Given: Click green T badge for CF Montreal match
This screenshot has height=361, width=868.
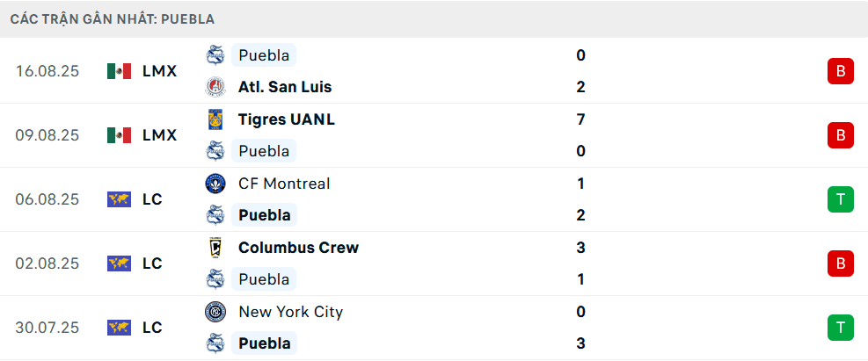Looking at the screenshot, I should click(840, 199).
